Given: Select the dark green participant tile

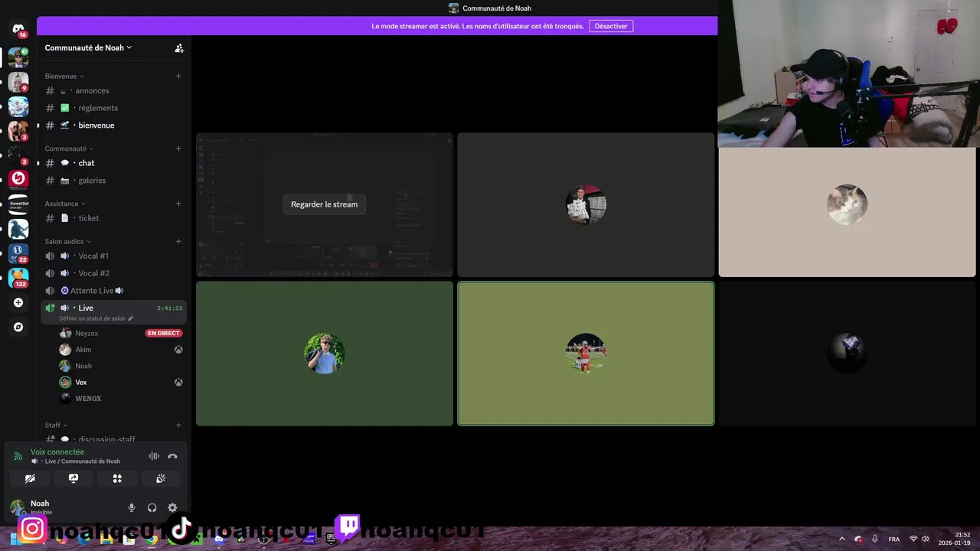Looking at the screenshot, I should coord(325,354).
